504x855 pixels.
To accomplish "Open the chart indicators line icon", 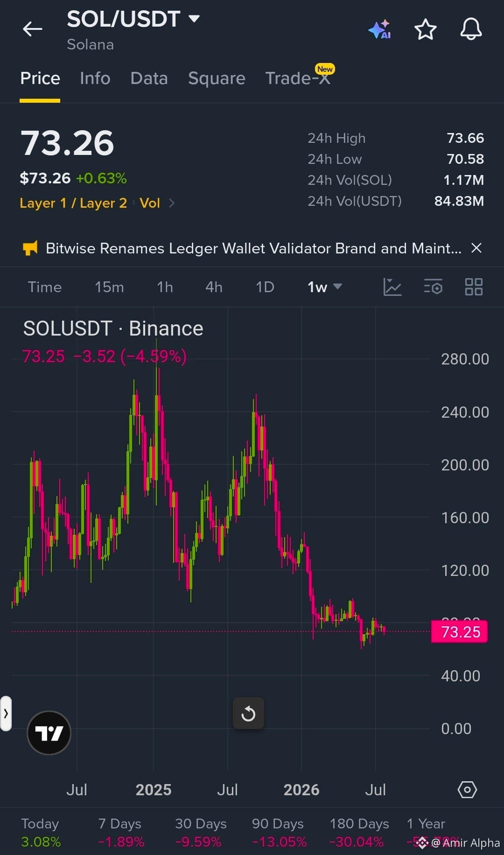I will point(392,287).
